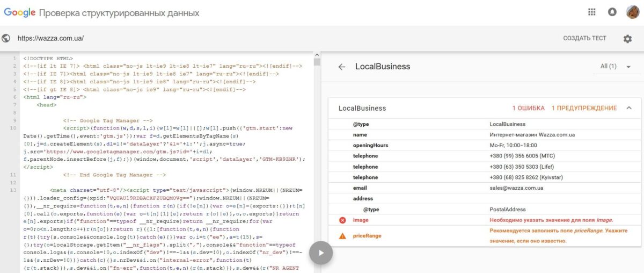The width and height of the screenshot is (644, 273).
Task: Click the sales@wazza.com.ua email value
Action: 516,188
